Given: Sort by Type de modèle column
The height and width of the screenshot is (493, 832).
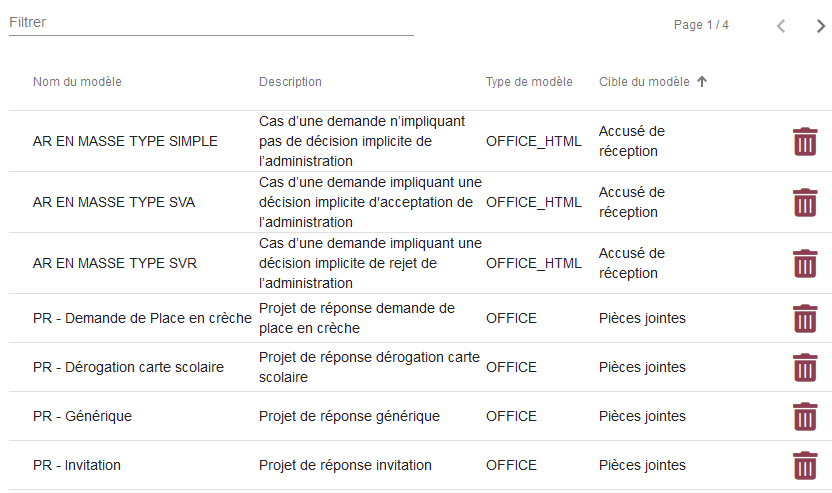Looking at the screenshot, I should 529,82.
